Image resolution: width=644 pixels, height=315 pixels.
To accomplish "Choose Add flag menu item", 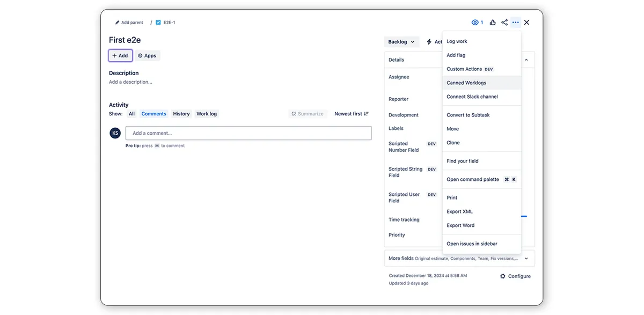I will 482,55.
